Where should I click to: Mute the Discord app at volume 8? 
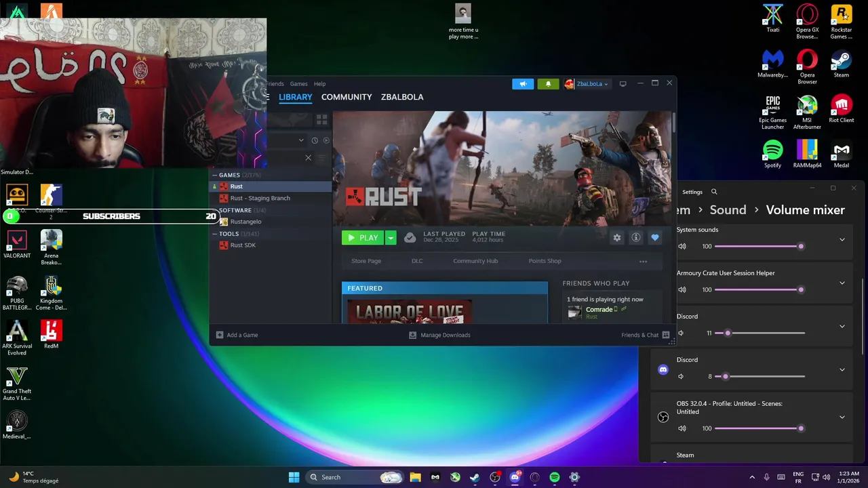click(x=682, y=376)
